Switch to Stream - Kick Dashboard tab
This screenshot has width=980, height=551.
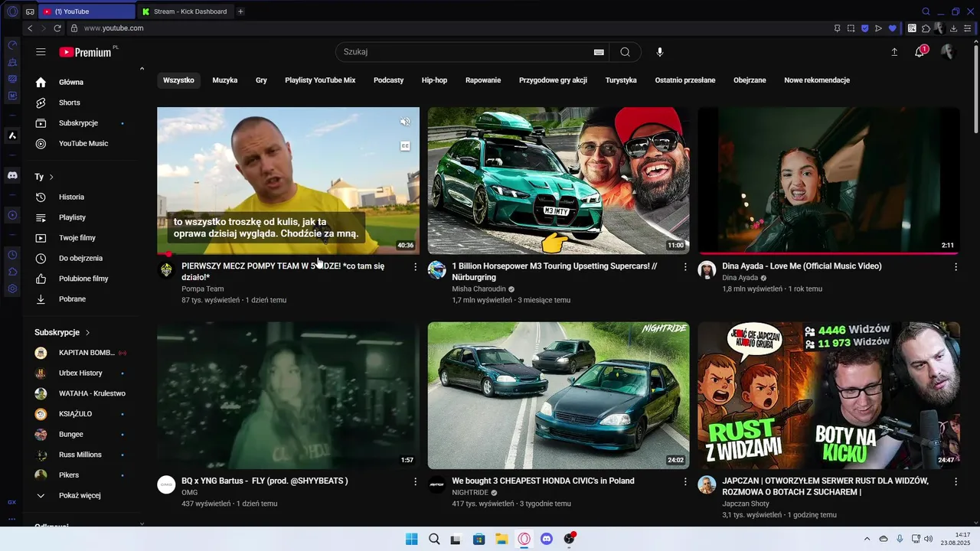[x=186, y=11]
